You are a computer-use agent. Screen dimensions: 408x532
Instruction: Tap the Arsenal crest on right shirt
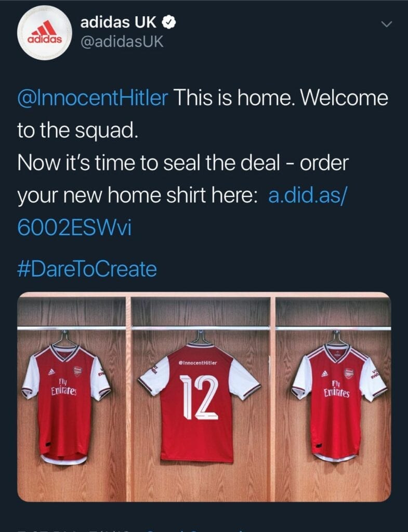[349, 373]
